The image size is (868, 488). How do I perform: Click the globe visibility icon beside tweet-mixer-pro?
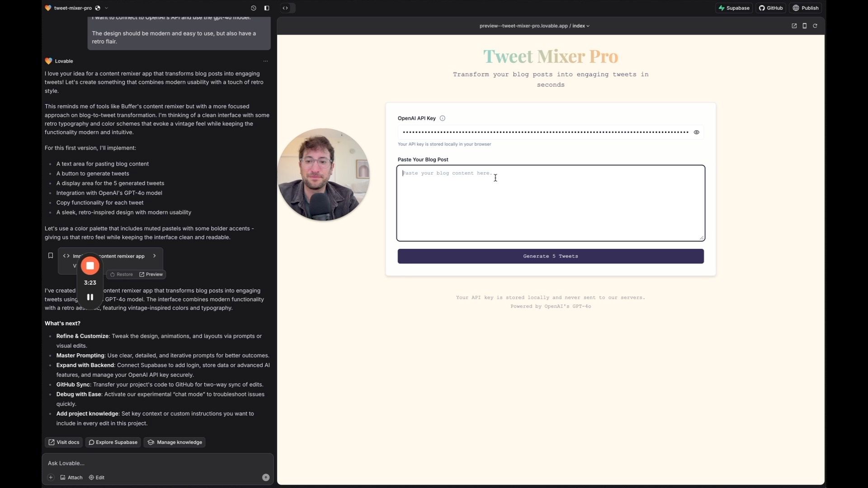98,8
